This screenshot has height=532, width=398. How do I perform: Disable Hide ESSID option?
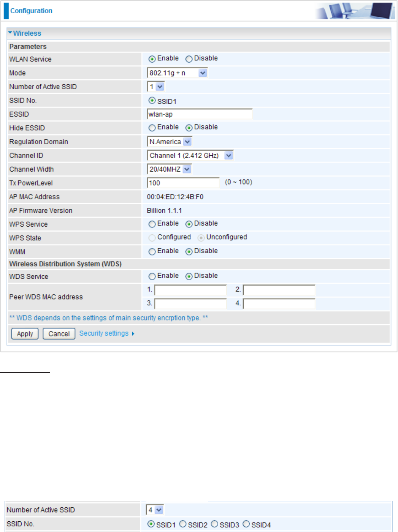click(189, 128)
